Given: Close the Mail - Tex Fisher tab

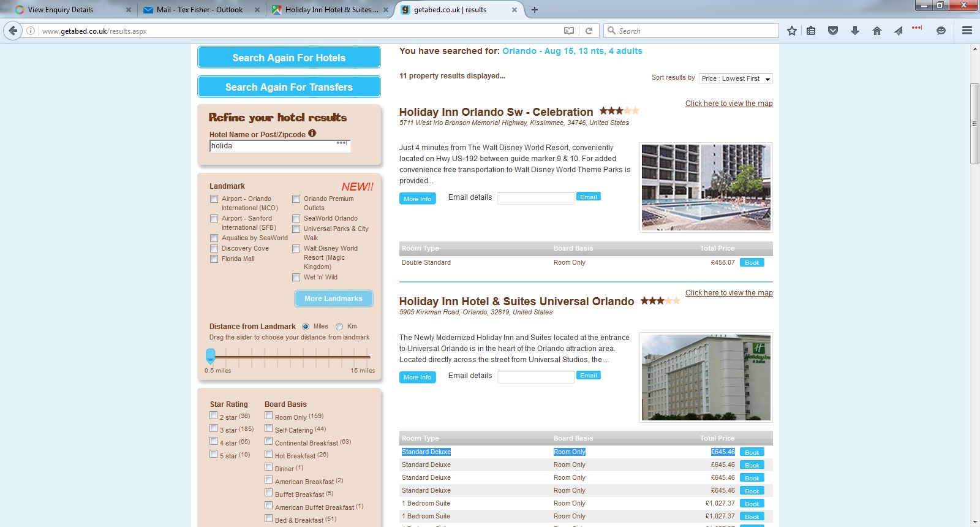Looking at the screenshot, I should click(257, 10).
